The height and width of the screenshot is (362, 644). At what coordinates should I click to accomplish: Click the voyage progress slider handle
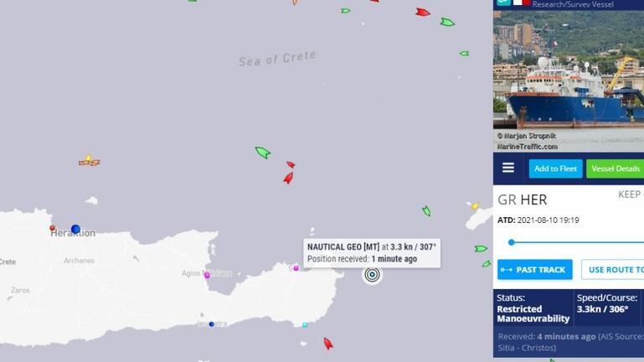click(x=512, y=242)
